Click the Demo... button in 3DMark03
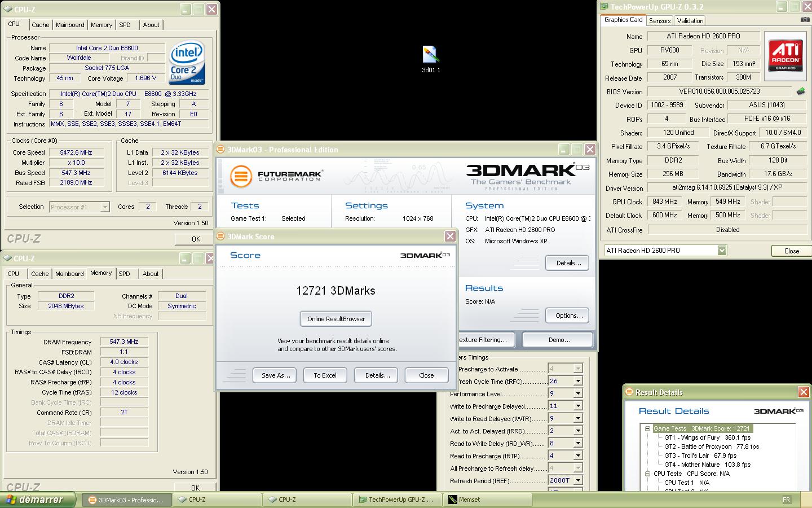Image resolution: width=812 pixels, height=508 pixels. pos(558,340)
